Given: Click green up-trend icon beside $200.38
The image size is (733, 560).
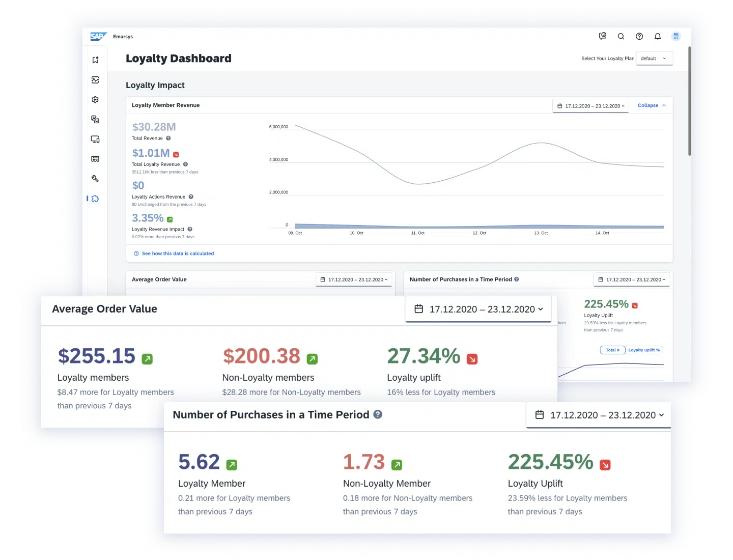Looking at the screenshot, I should click(x=312, y=359).
